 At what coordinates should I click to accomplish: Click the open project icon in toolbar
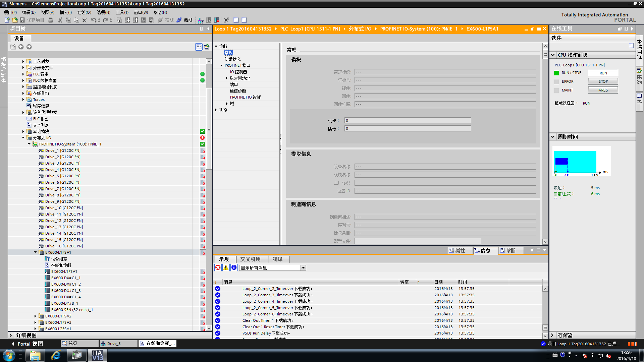15,20
